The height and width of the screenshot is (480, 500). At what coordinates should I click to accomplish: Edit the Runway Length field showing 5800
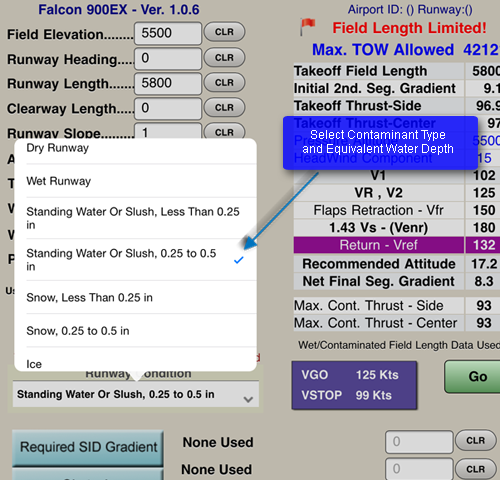168,83
